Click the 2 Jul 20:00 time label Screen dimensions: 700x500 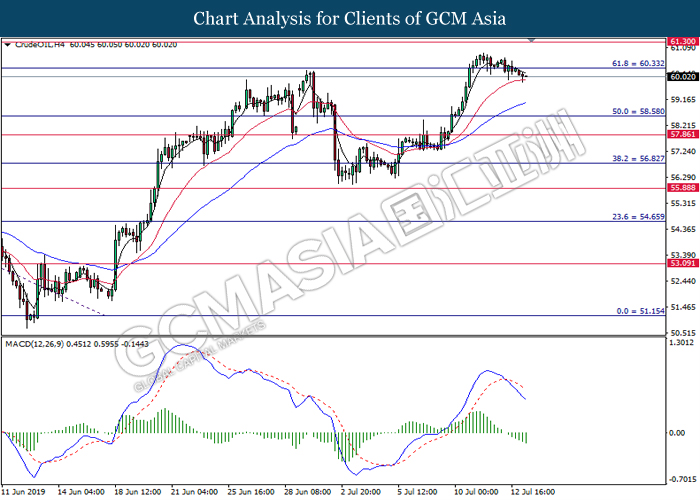tap(361, 492)
